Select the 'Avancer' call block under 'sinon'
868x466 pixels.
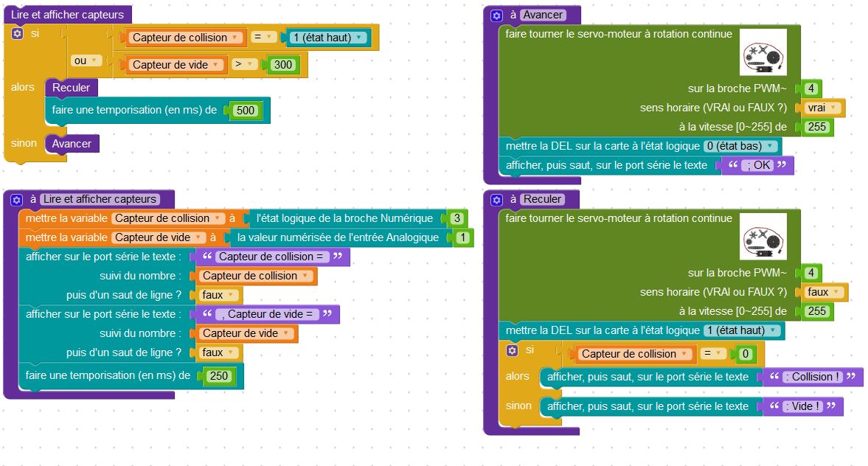[72, 144]
